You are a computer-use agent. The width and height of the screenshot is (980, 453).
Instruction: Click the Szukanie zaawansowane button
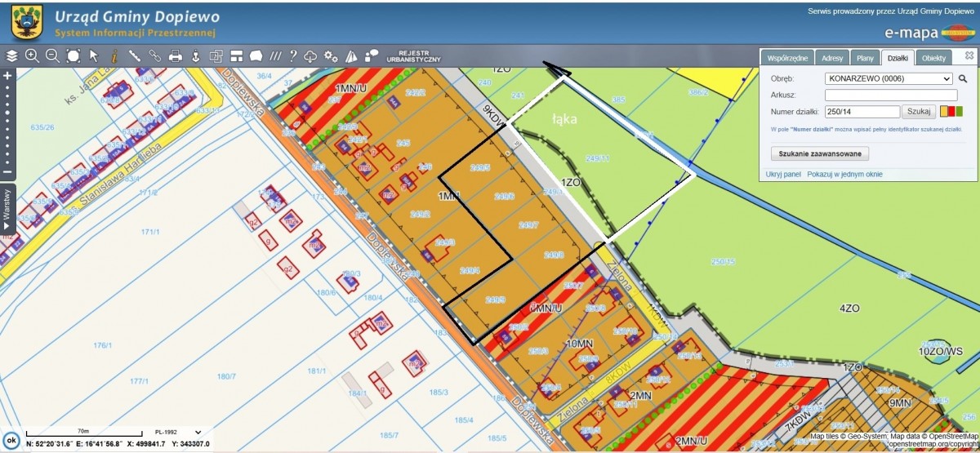pyautogui.click(x=820, y=153)
